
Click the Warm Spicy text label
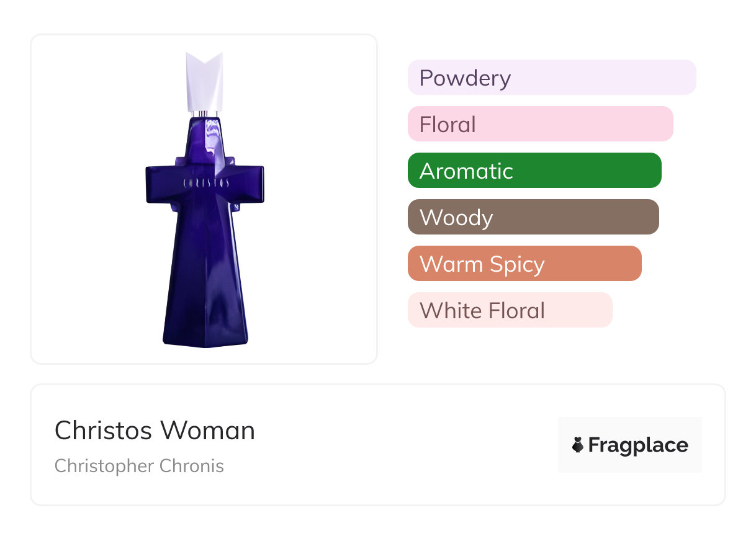482,264
